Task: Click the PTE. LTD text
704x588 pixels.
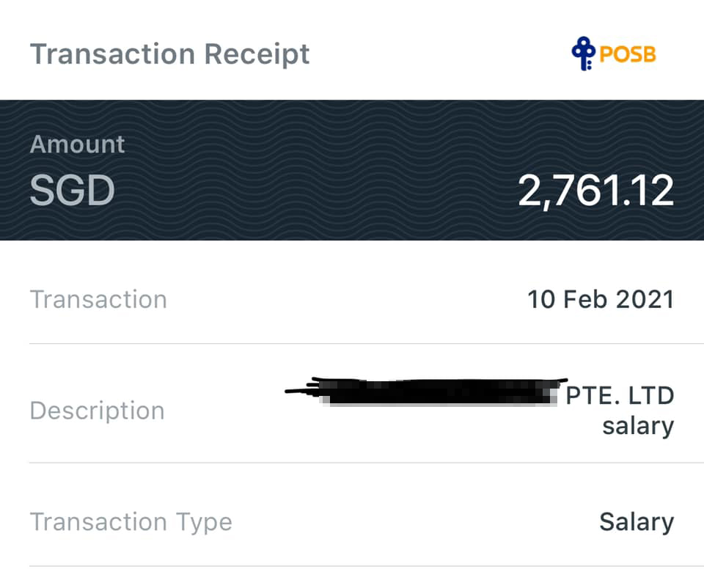Action: (x=620, y=396)
